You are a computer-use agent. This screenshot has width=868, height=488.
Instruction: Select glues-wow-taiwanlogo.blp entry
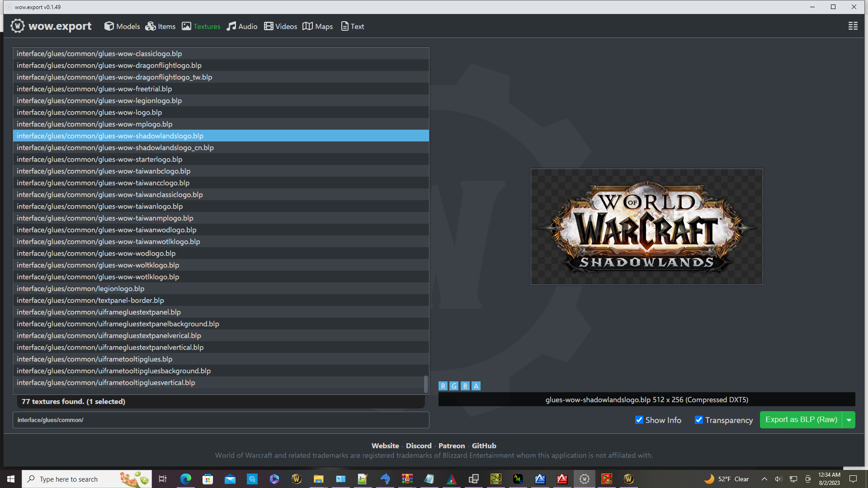(221, 206)
